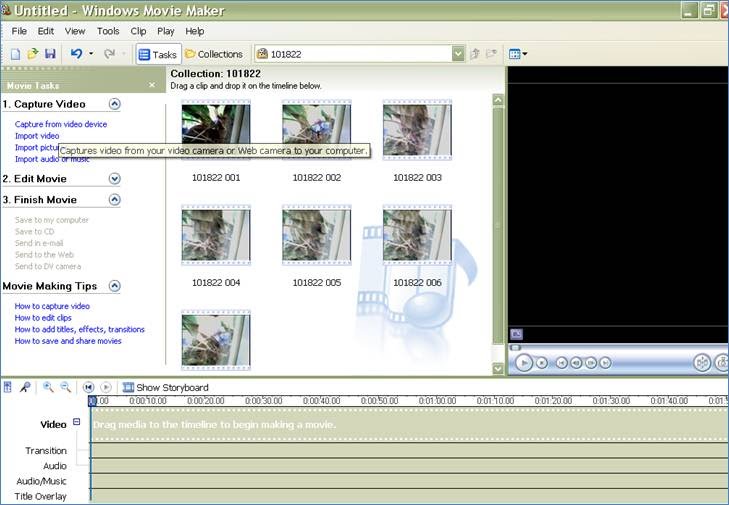Click the preview seek bar handle
This screenshot has height=505, width=729.
515,347
